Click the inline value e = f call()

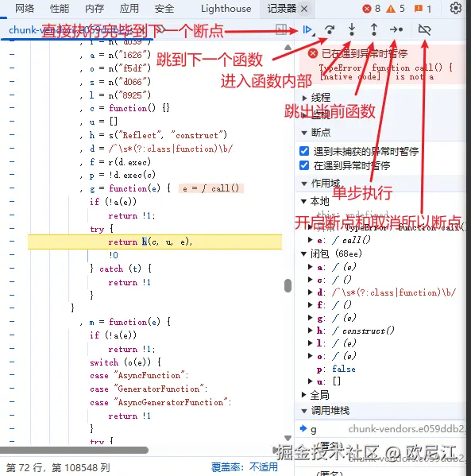[211, 188]
